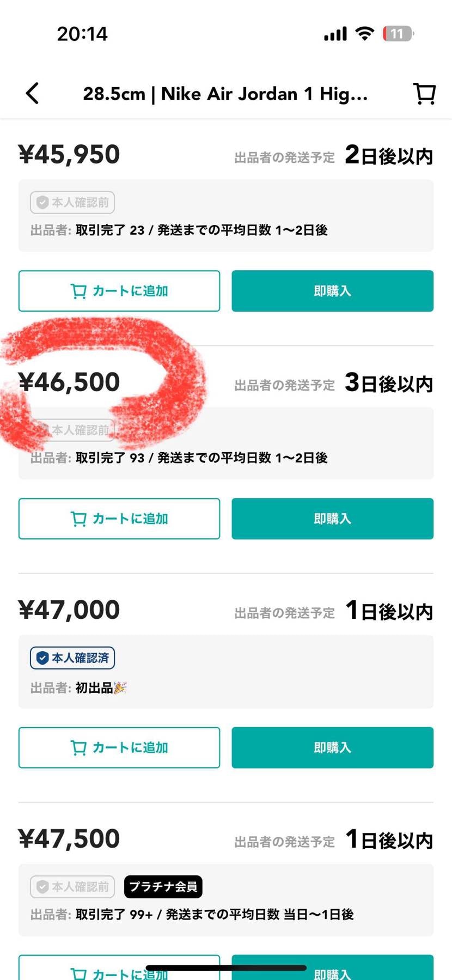Tap 即購入 on the ¥47,000 listing
This screenshot has width=452, height=980.
pos(332,747)
